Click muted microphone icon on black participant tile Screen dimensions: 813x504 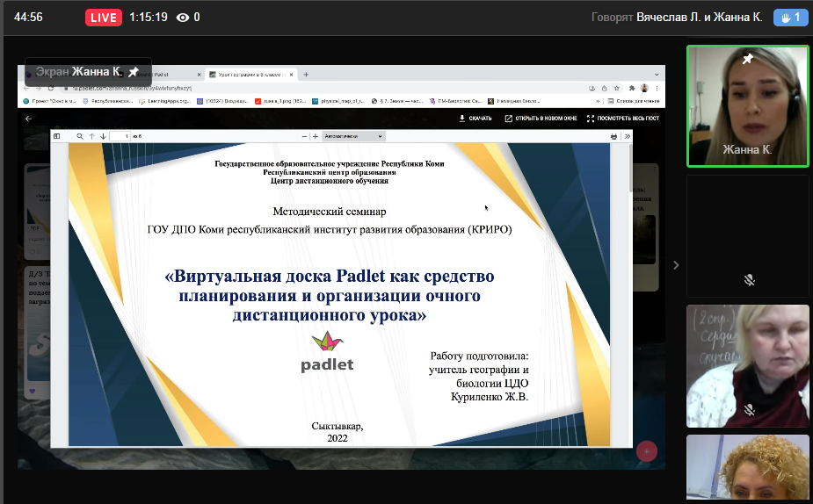coord(749,280)
